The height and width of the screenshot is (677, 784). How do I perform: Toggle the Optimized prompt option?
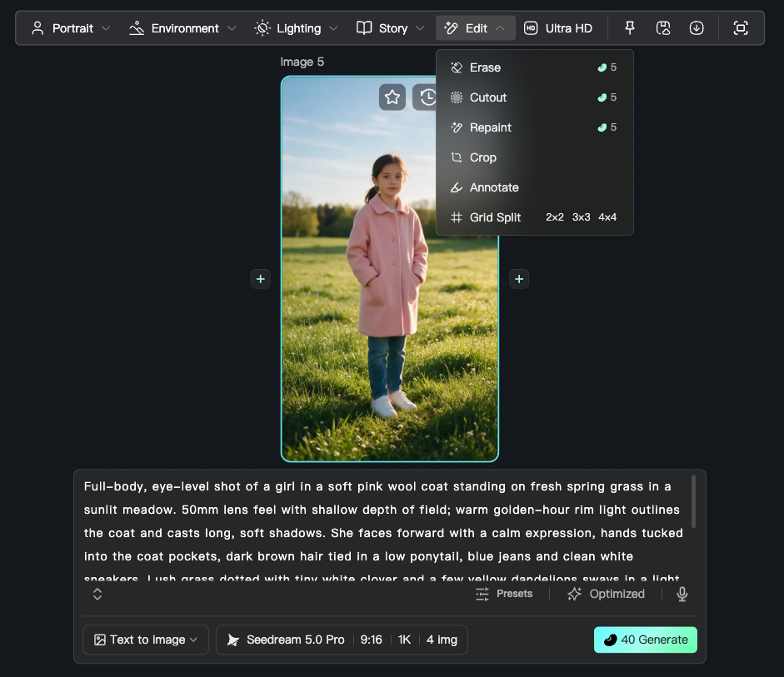pos(606,594)
